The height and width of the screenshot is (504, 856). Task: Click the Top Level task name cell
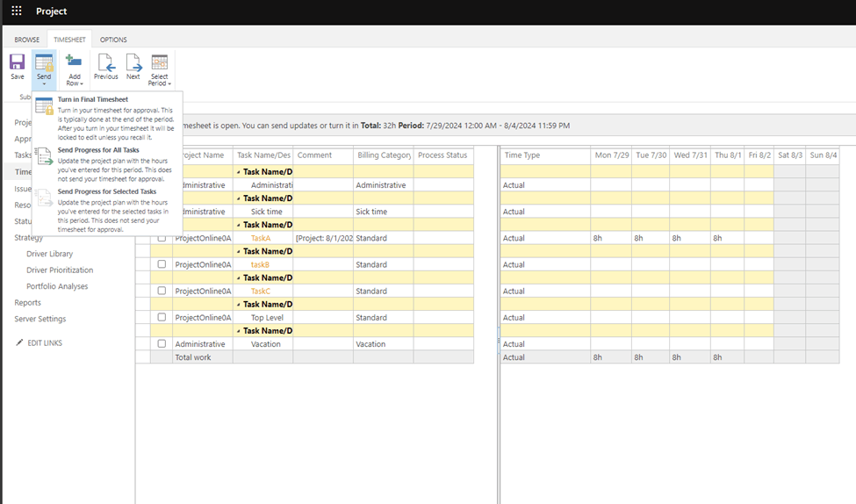[x=263, y=317]
